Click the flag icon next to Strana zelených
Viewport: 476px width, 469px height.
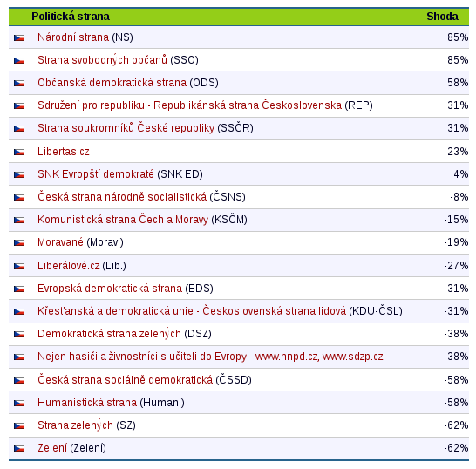coord(19,426)
